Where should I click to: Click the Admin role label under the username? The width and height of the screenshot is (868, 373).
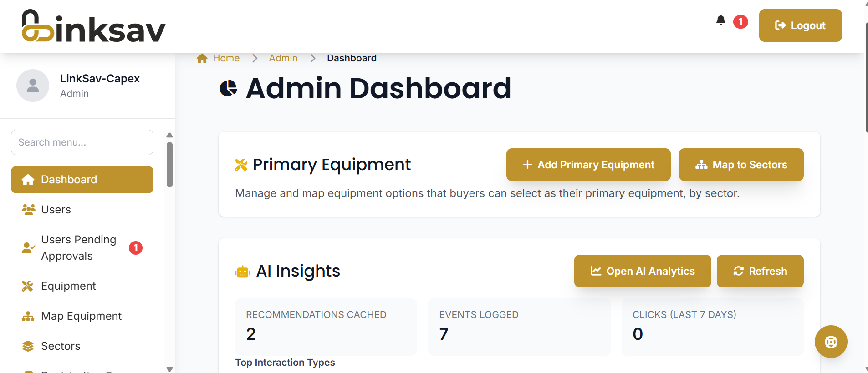pyautogui.click(x=74, y=94)
